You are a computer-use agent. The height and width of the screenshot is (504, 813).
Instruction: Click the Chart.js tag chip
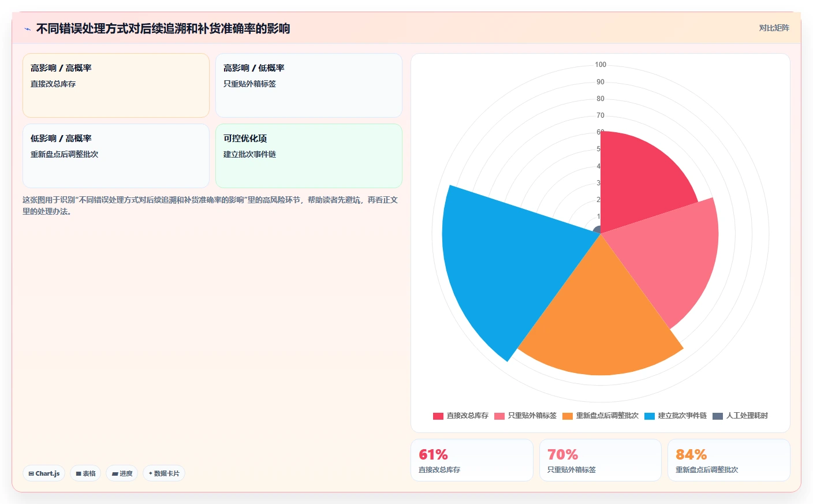pyautogui.click(x=44, y=473)
